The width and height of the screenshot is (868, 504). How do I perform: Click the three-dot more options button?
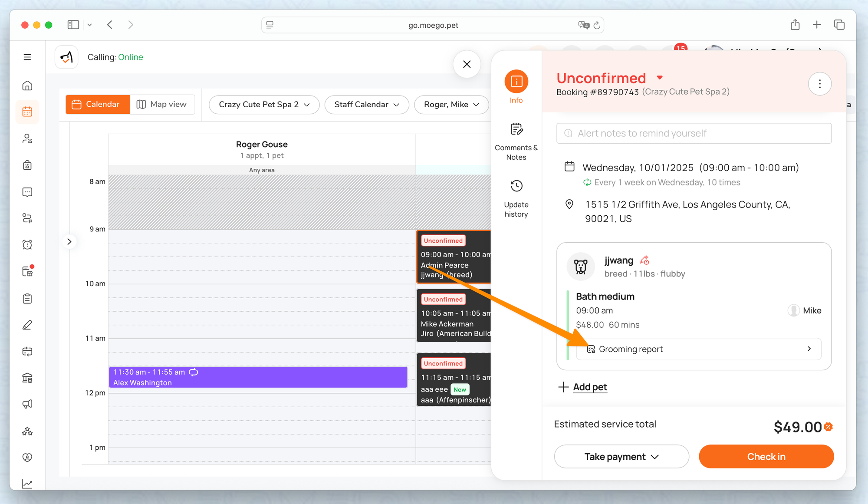coord(819,84)
